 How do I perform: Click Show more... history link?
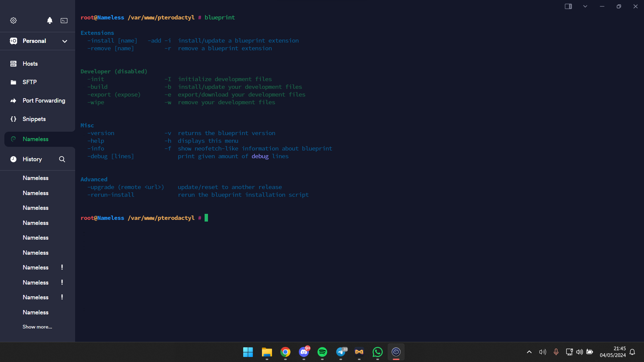tap(37, 327)
